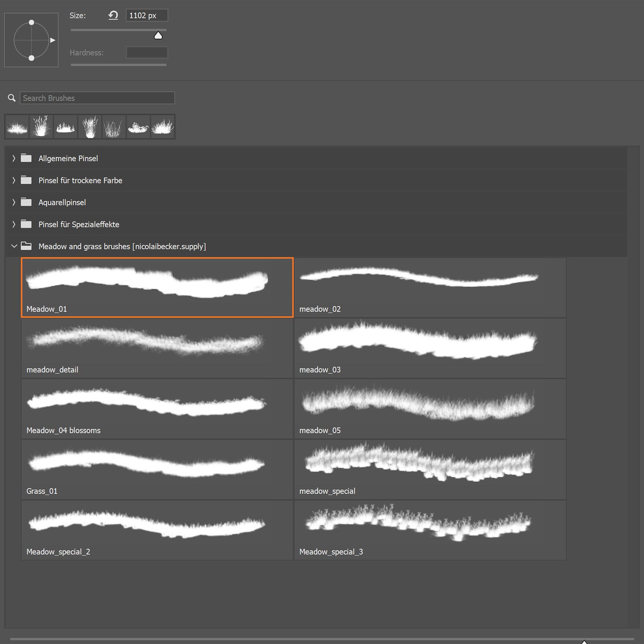Click Pinsel für trockene Farbe folder icon
644x644 pixels.
click(x=26, y=180)
